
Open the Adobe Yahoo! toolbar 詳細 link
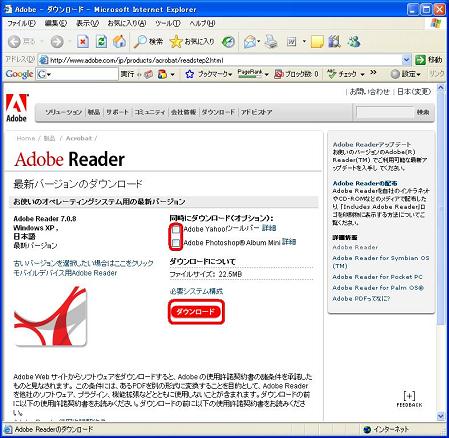click(x=269, y=228)
